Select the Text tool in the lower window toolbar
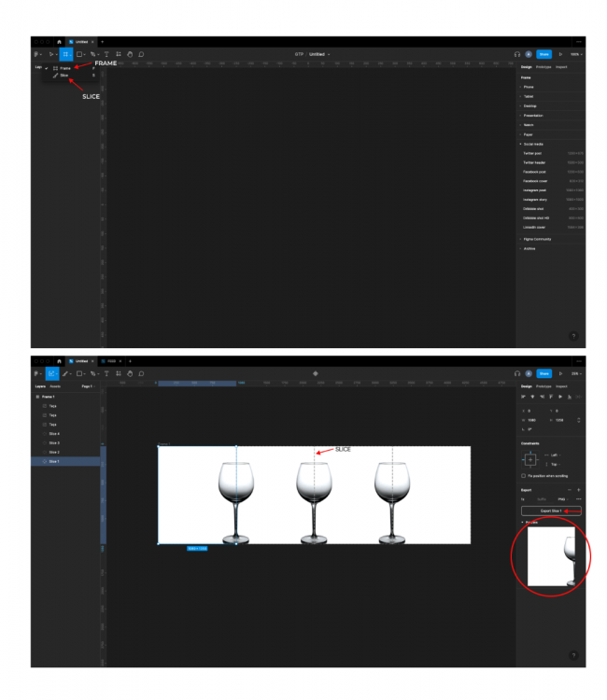The image size is (607, 700). pos(106,373)
